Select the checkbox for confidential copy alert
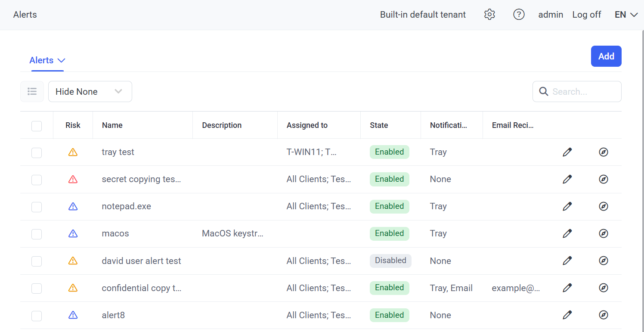644x332 pixels. click(x=37, y=288)
